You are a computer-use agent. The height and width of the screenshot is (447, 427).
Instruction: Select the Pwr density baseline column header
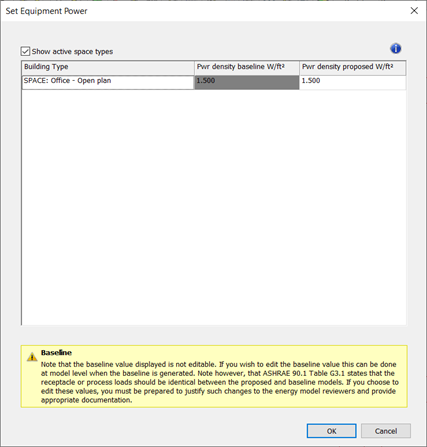(247, 67)
